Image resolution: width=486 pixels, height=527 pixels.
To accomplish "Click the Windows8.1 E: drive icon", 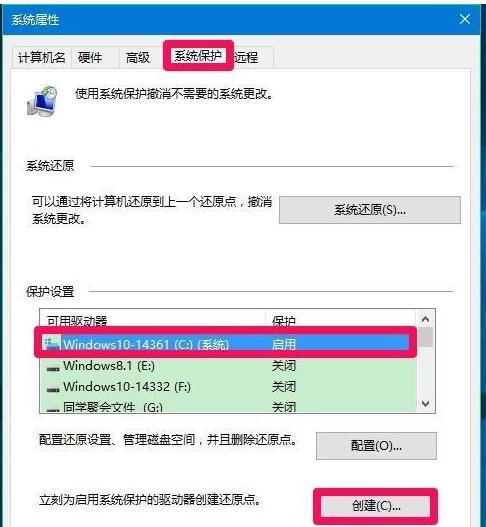I will [53, 369].
